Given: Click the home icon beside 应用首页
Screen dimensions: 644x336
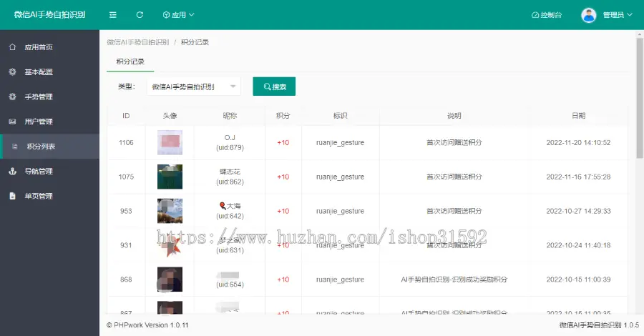Looking at the screenshot, I should pos(12,46).
